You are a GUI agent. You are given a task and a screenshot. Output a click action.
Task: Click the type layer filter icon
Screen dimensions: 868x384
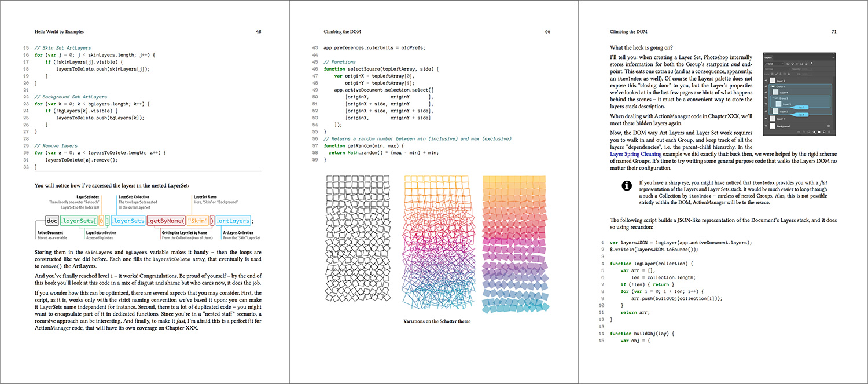pyautogui.click(x=797, y=64)
